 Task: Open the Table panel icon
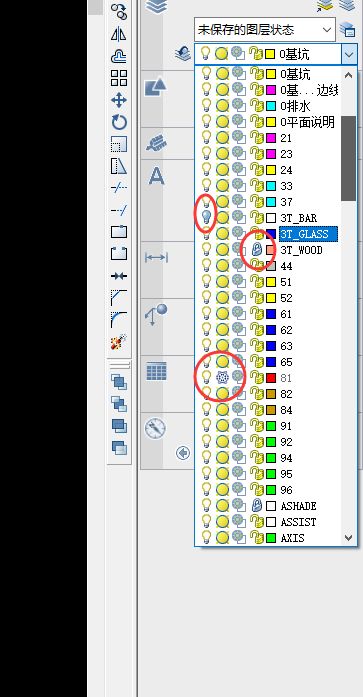tap(156, 371)
